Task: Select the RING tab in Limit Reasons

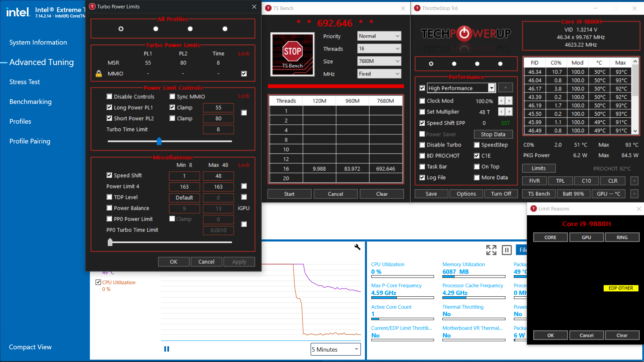Action: click(x=622, y=237)
